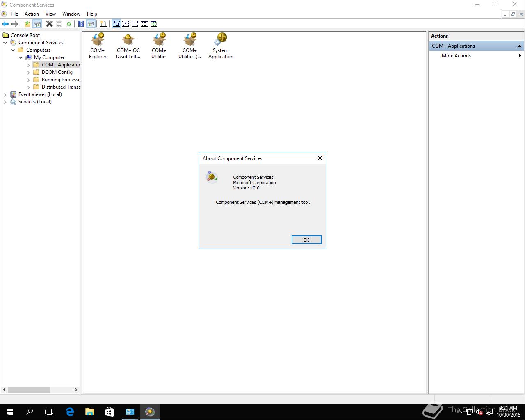Click the Forward arrow in the toolbar
The width and height of the screenshot is (525, 420).
tap(15, 24)
